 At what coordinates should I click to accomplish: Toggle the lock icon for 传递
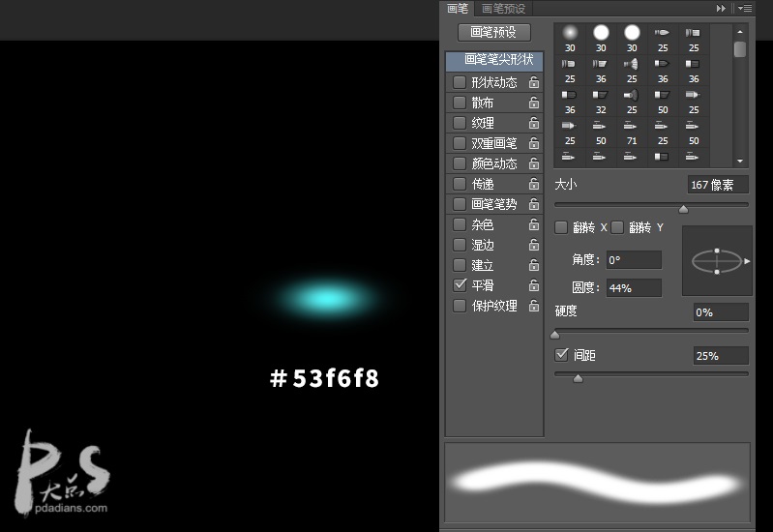(x=534, y=184)
